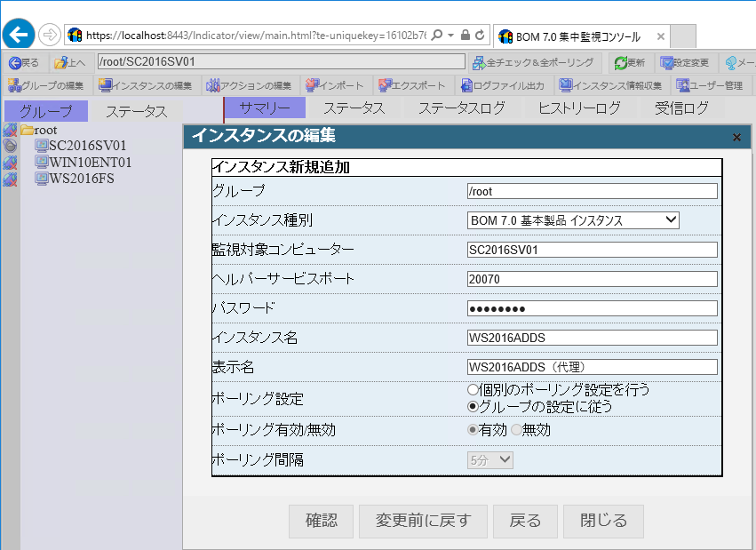Click the 確認 button
756x550 pixels.
pos(321,521)
